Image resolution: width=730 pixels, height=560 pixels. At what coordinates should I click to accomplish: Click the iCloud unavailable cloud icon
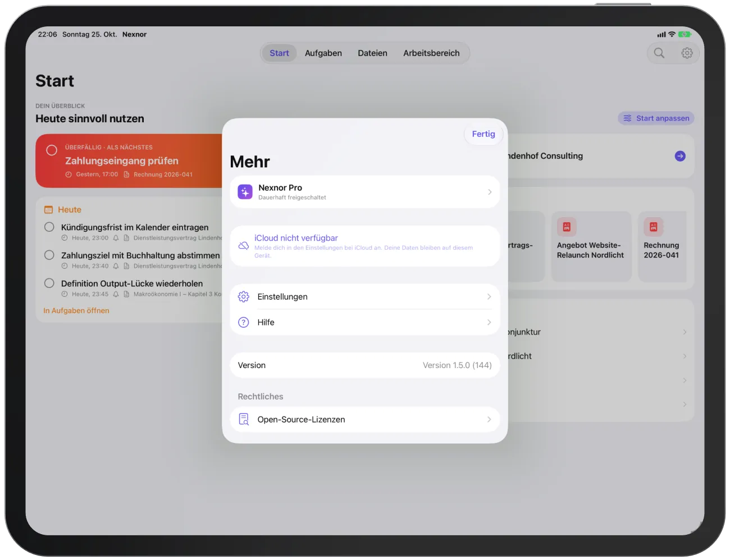(244, 246)
